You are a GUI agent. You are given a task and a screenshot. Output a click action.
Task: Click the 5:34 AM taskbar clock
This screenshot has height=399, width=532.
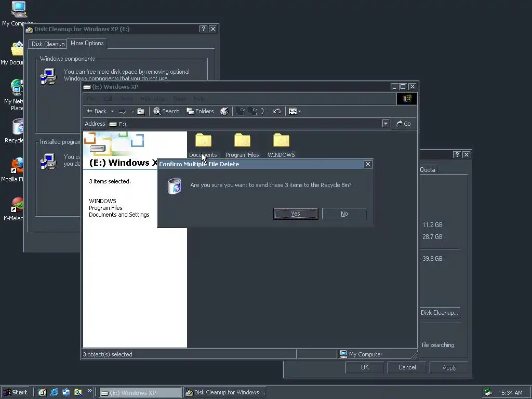[x=512, y=393]
